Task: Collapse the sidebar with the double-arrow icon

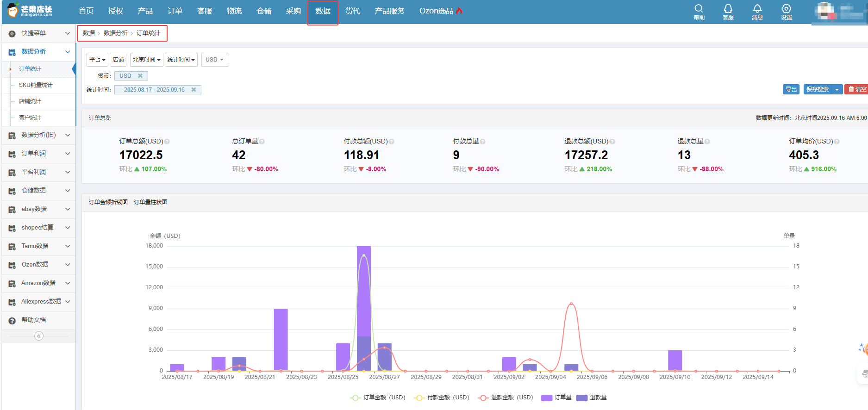Action: (x=39, y=336)
